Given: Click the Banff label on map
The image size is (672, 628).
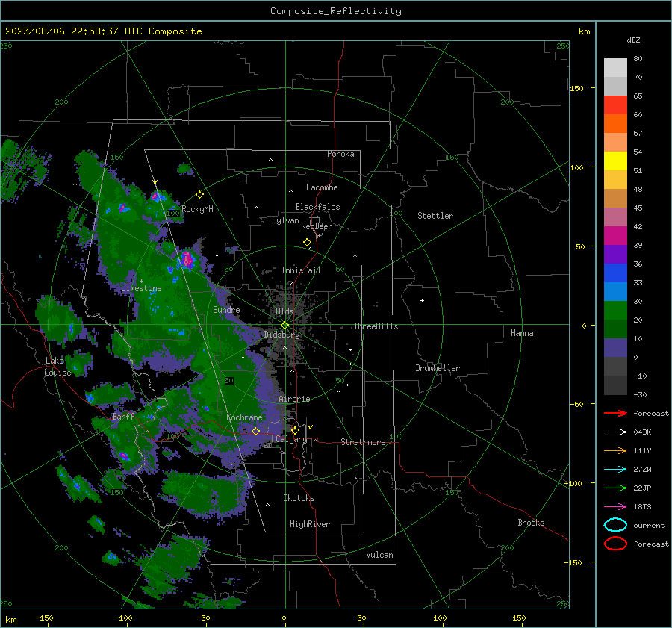Looking at the screenshot, I should click(x=123, y=416).
